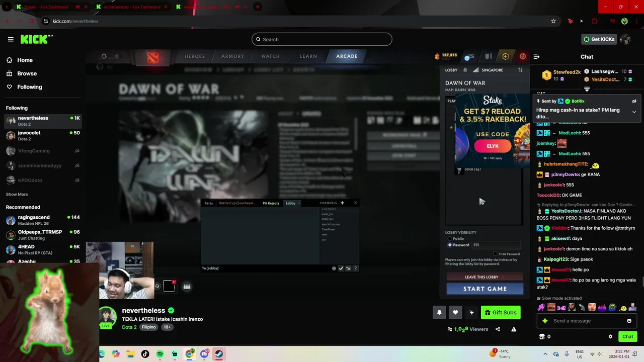Switch to PH Rejects chat tab
644x362 pixels.
point(271,203)
